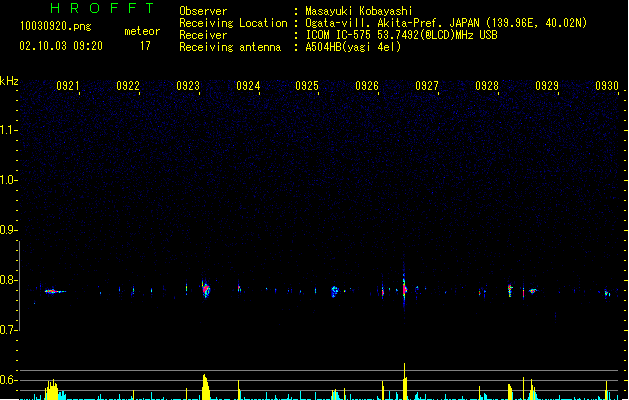Screen dimensions: 629x400
Task: Click the 'meteor' label
Action: pos(142,31)
